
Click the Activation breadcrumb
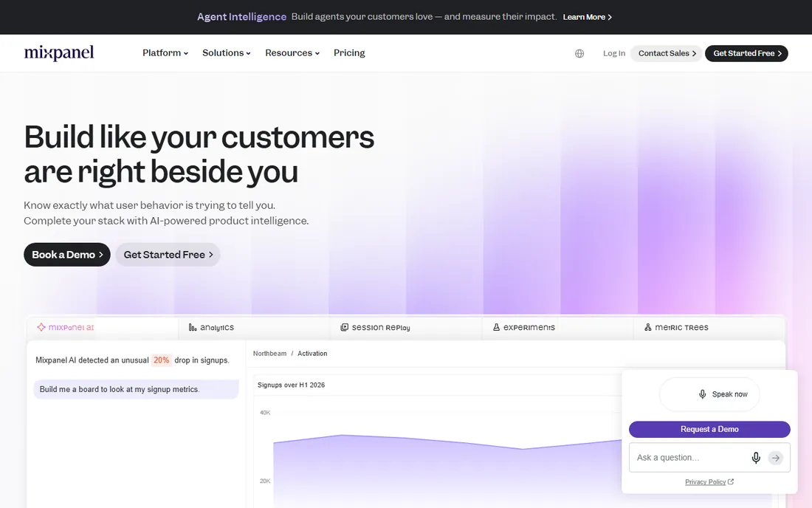tap(312, 354)
